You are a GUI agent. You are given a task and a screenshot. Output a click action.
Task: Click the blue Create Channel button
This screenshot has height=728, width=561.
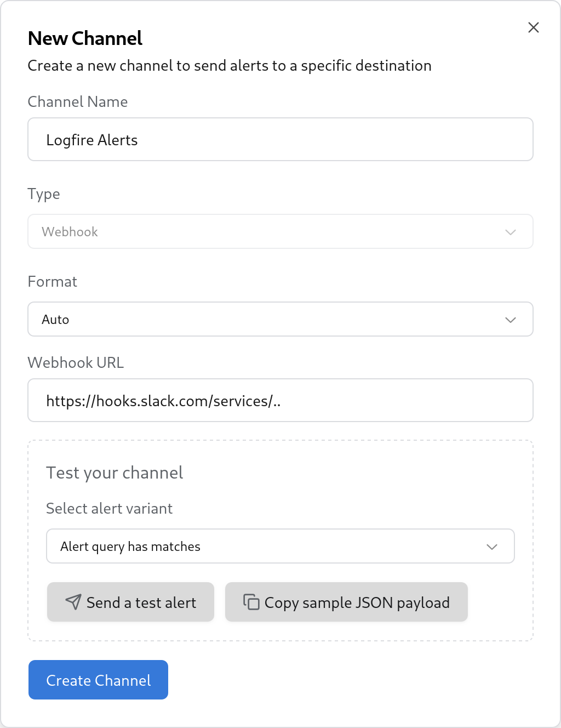tap(98, 680)
